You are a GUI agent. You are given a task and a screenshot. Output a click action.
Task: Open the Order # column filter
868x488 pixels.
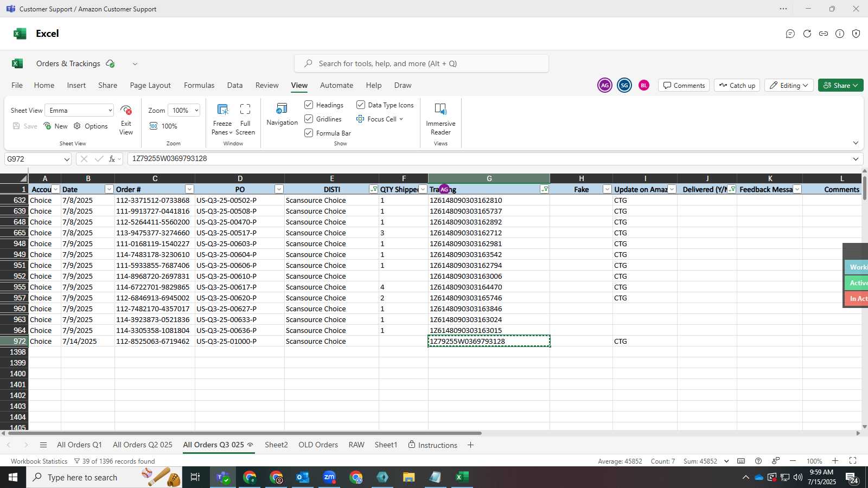tap(189, 189)
